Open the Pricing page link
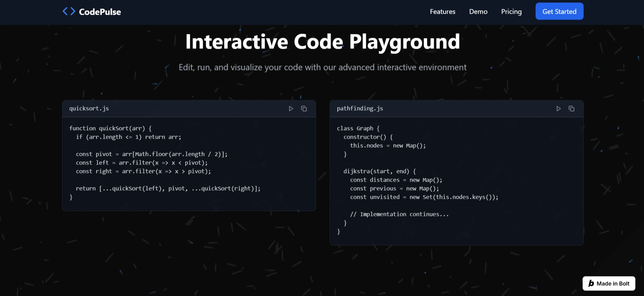This screenshot has height=296, width=644. click(511, 11)
